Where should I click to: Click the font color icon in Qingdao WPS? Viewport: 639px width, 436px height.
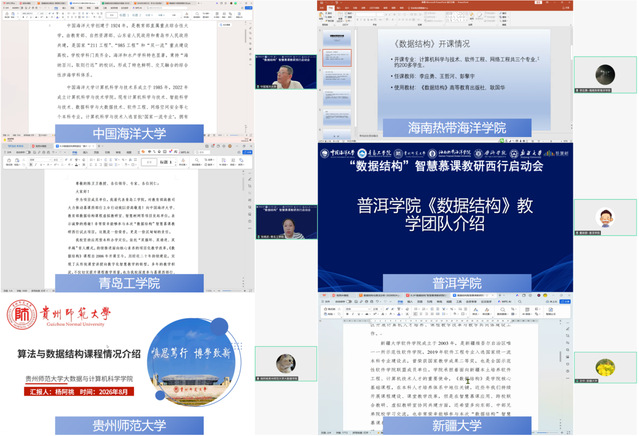[x=77, y=165]
